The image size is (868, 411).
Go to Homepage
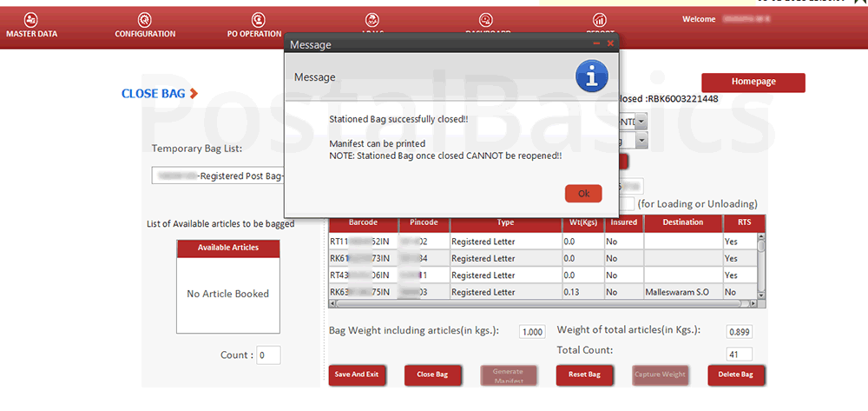[x=753, y=82]
